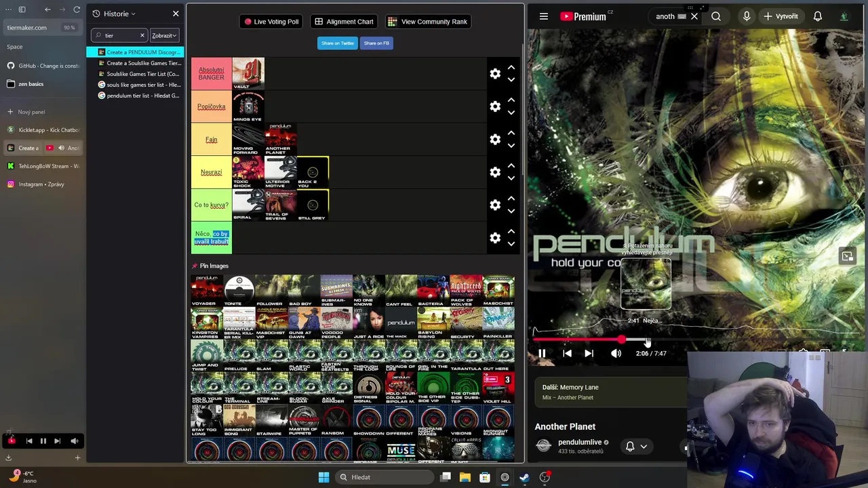Pick the Violet Hill image from pool
The height and width of the screenshot is (488, 868).
pos(498,388)
